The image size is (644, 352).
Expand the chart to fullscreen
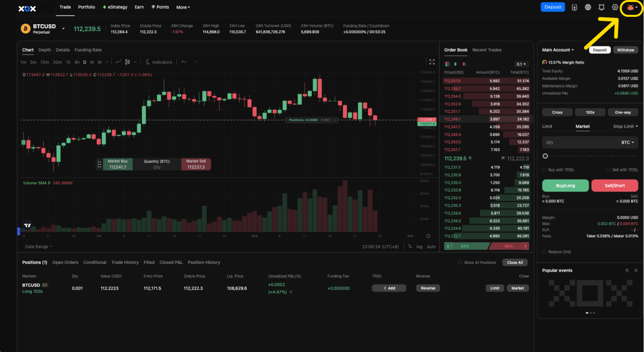tap(432, 62)
